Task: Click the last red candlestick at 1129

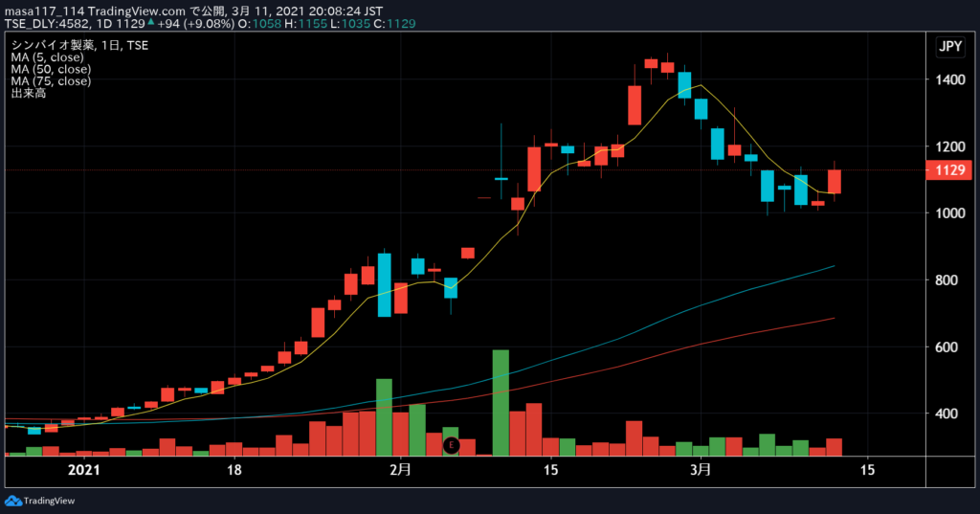Action: (x=835, y=181)
